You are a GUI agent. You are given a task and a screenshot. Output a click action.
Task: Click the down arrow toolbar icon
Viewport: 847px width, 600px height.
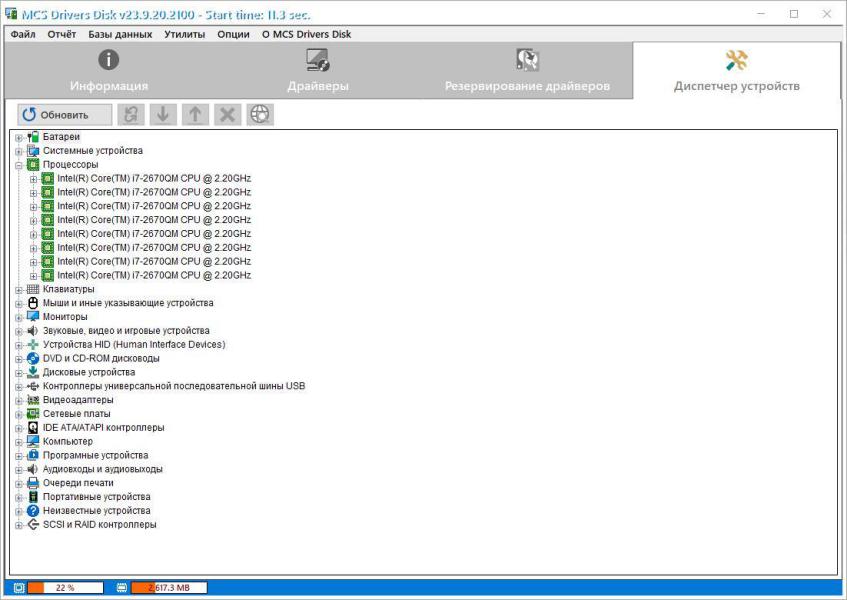coord(163,114)
